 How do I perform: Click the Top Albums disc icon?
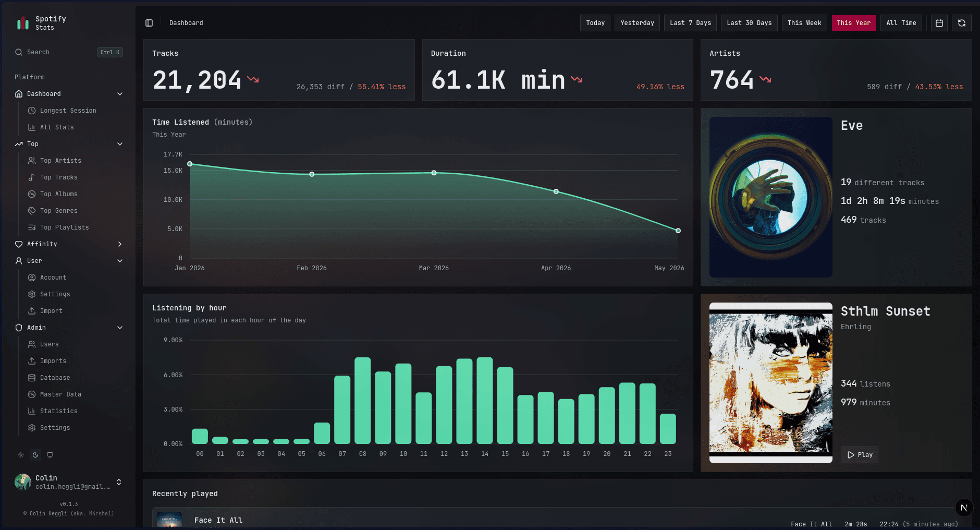click(32, 194)
